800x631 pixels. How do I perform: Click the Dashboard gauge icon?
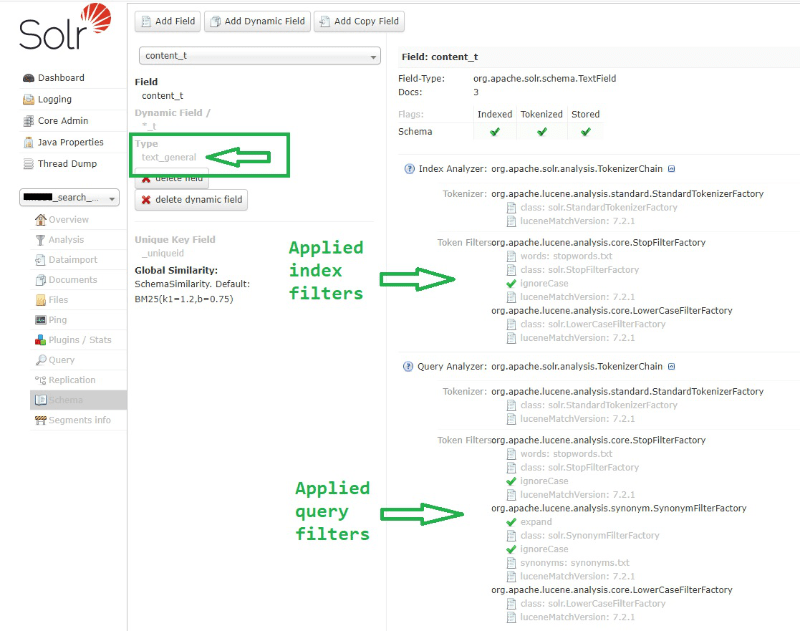tap(29, 78)
